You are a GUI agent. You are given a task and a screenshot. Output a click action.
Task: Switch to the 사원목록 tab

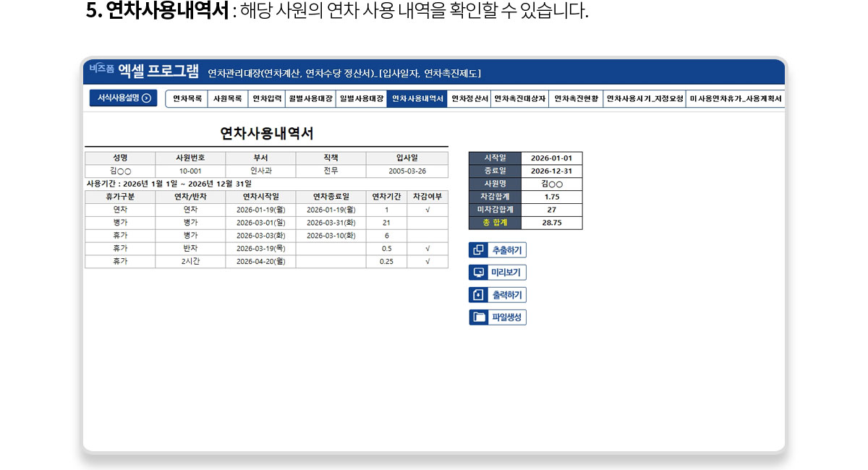[228, 99]
